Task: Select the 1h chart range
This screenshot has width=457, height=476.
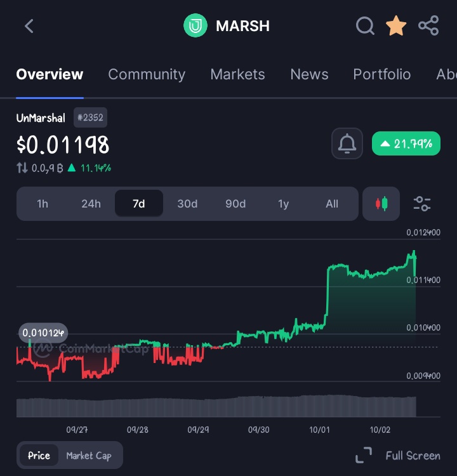Action: (43, 204)
